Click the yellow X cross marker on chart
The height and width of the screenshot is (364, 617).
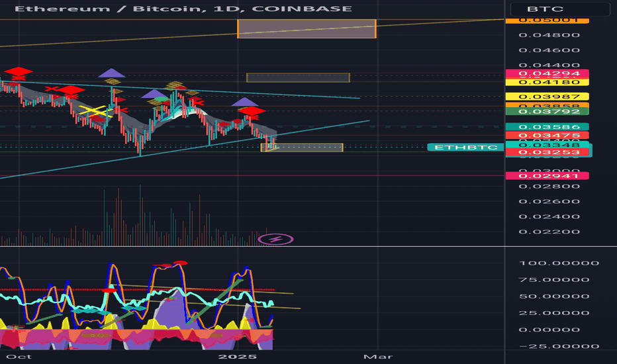coord(96,111)
